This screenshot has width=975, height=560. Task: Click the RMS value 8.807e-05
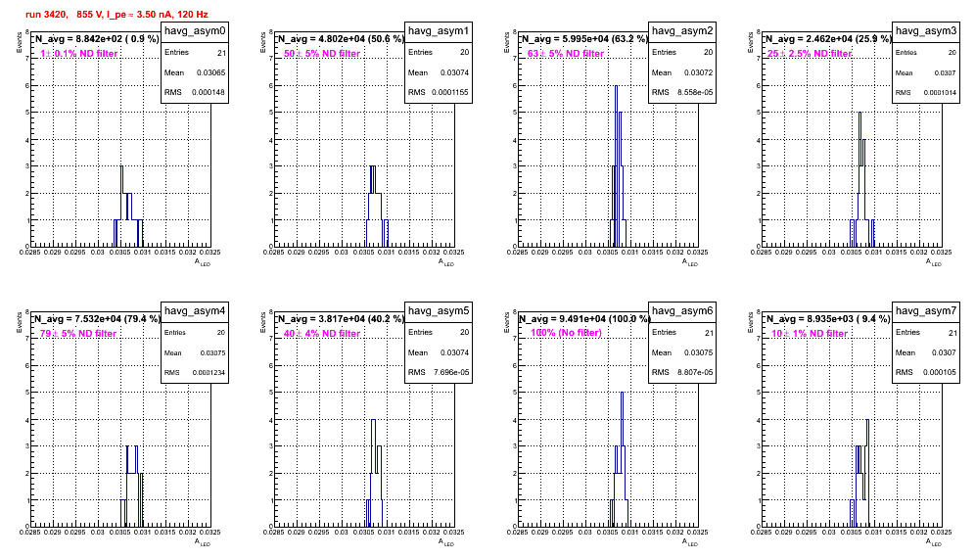click(x=696, y=372)
